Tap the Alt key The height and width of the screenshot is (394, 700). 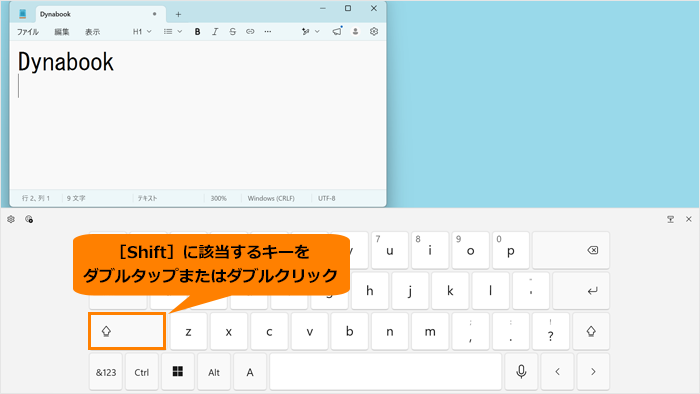(x=214, y=372)
